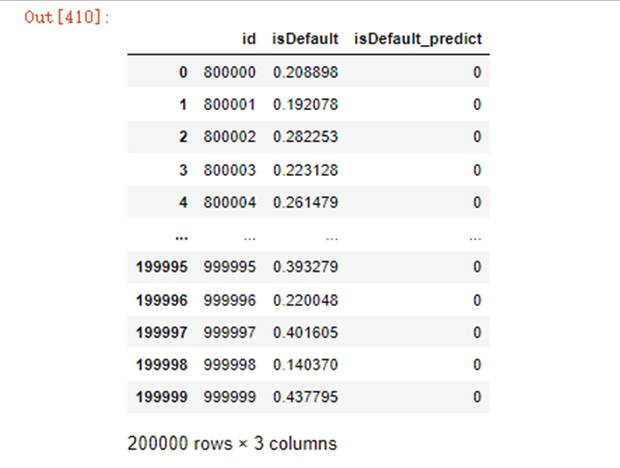
Task: Click id cell 800001
Action: tap(230, 105)
